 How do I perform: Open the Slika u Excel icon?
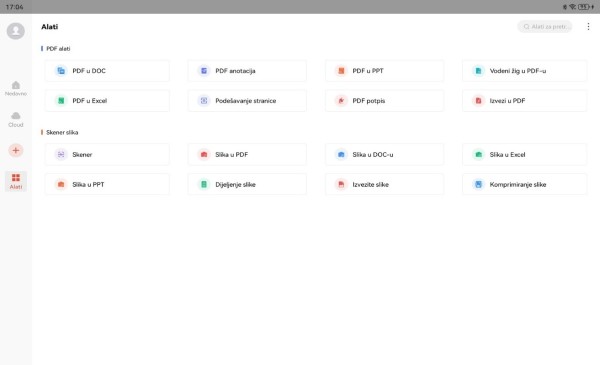pyautogui.click(x=478, y=155)
